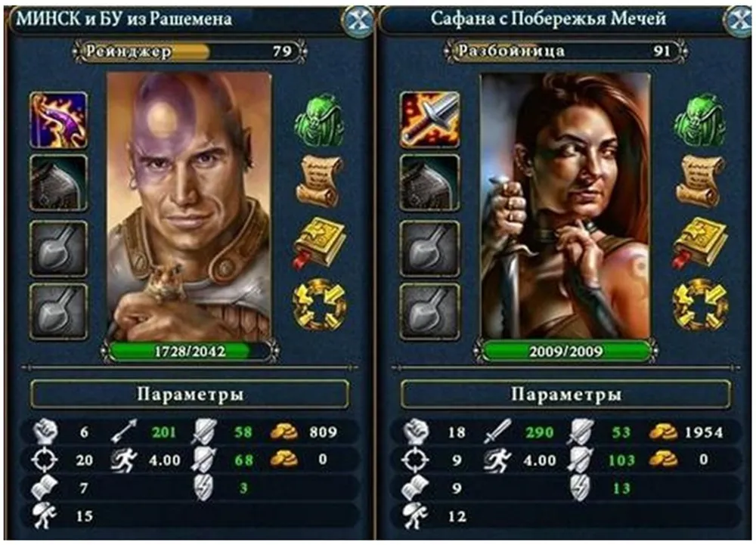Select Minsc's portrait with hamster

coord(189,206)
